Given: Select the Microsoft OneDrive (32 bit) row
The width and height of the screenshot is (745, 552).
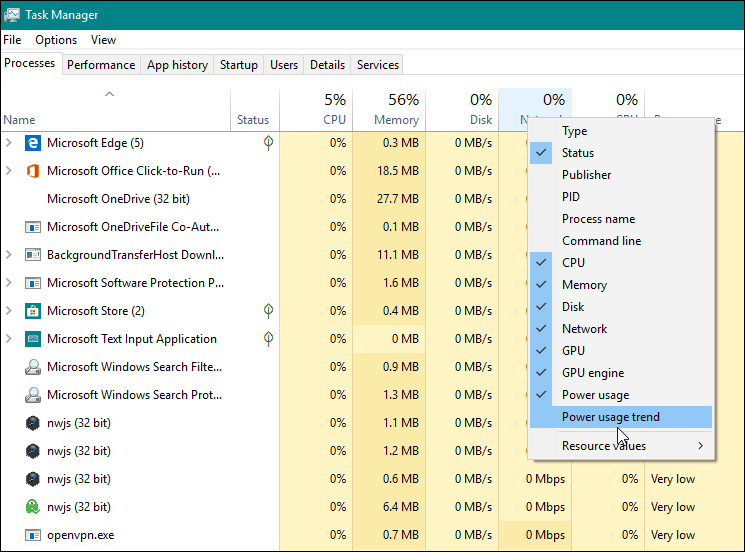Looking at the screenshot, I should pyautogui.click(x=264, y=199).
